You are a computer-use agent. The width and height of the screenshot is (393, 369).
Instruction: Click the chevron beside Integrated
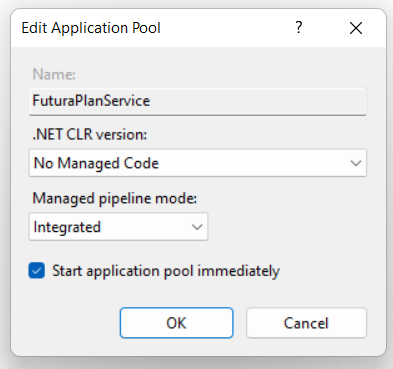coord(197,227)
